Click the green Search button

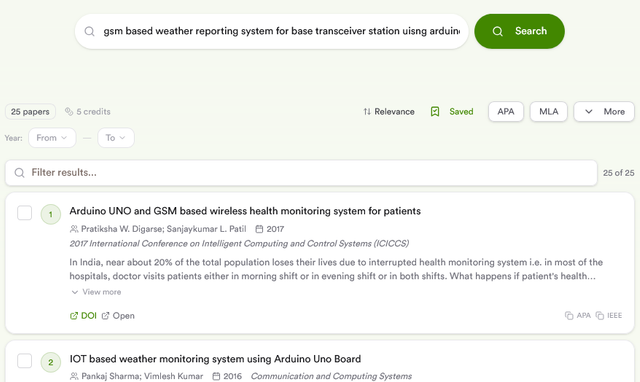pyautogui.click(x=519, y=31)
